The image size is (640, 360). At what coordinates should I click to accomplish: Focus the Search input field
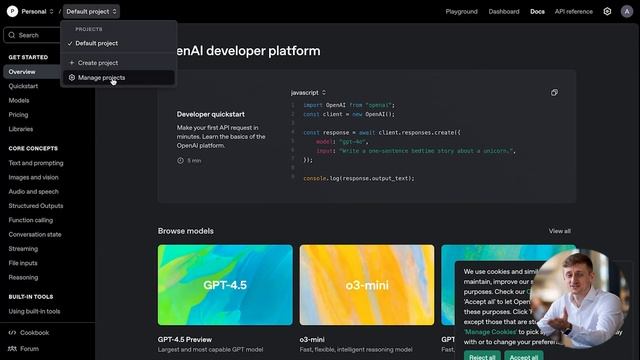(33, 35)
